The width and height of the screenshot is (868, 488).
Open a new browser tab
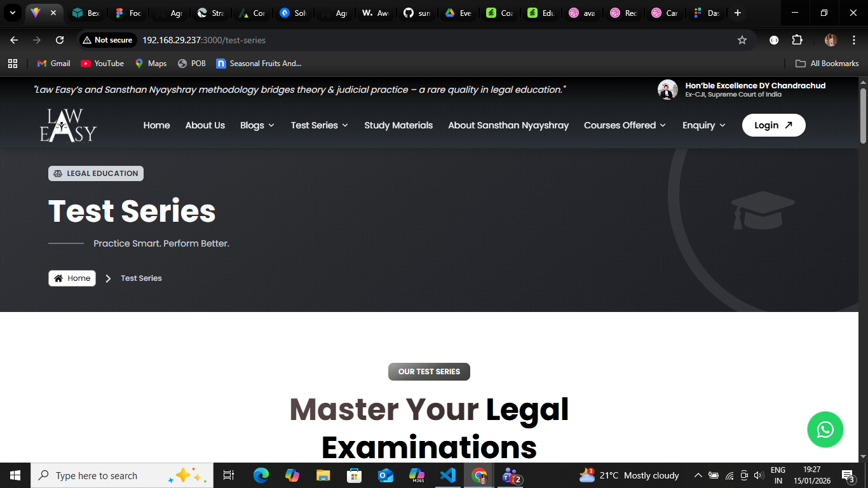click(x=737, y=13)
